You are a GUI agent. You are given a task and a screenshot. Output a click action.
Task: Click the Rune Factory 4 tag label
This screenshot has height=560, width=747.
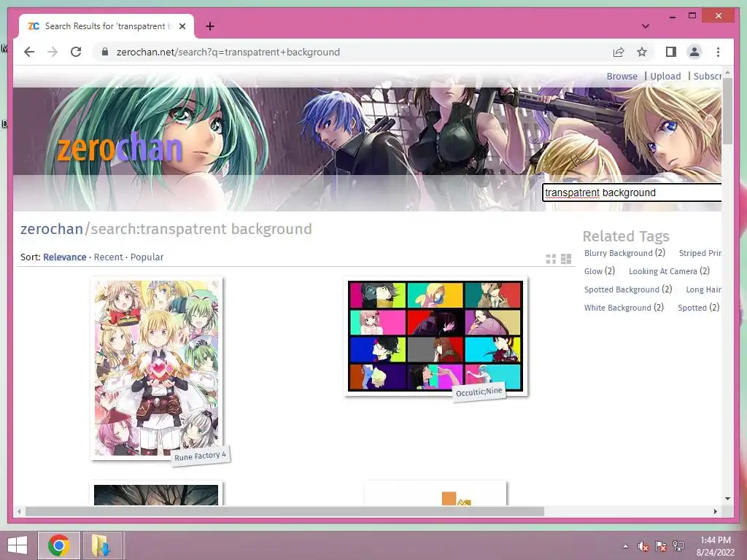pos(200,456)
